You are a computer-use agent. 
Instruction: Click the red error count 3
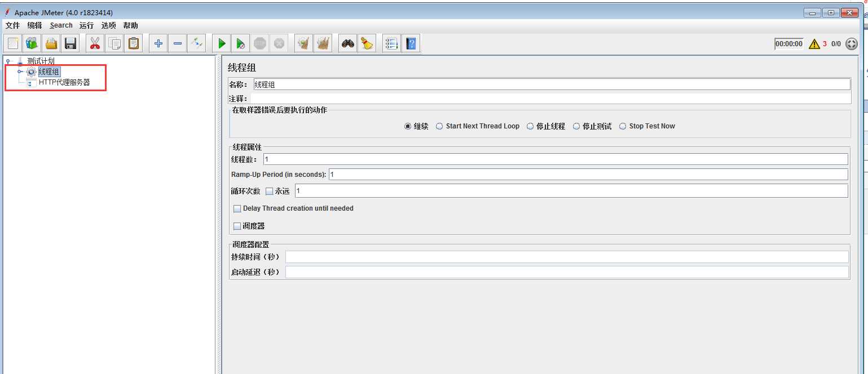825,44
